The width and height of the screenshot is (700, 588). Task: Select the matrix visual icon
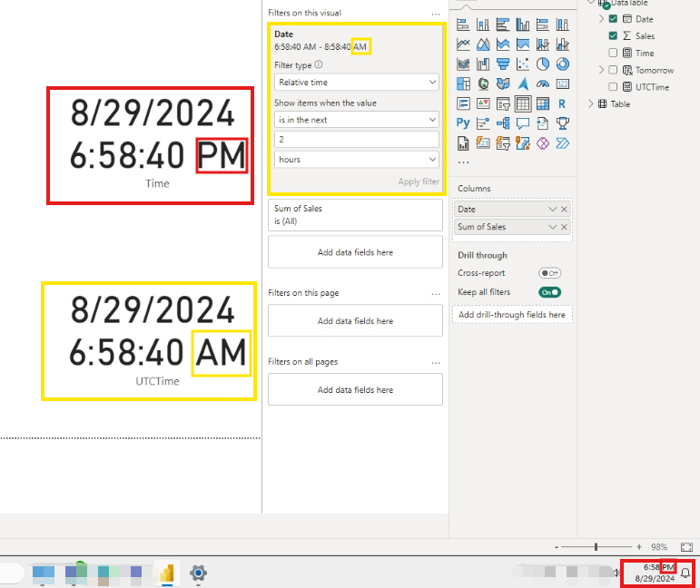[x=543, y=104]
